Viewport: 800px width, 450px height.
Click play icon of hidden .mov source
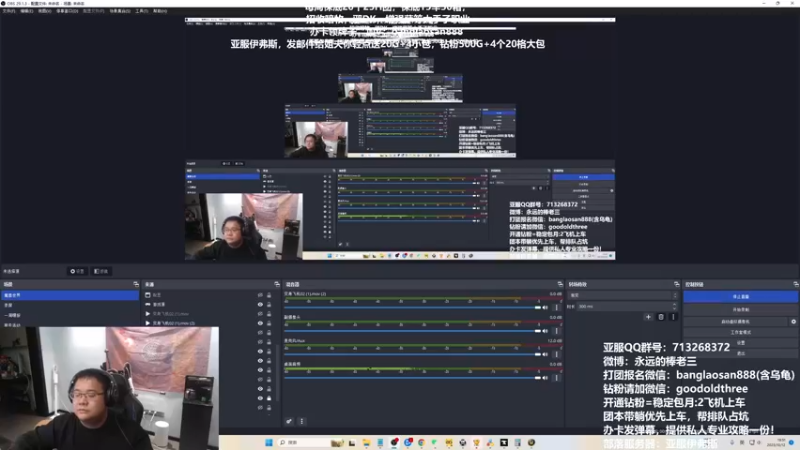point(148,314)
